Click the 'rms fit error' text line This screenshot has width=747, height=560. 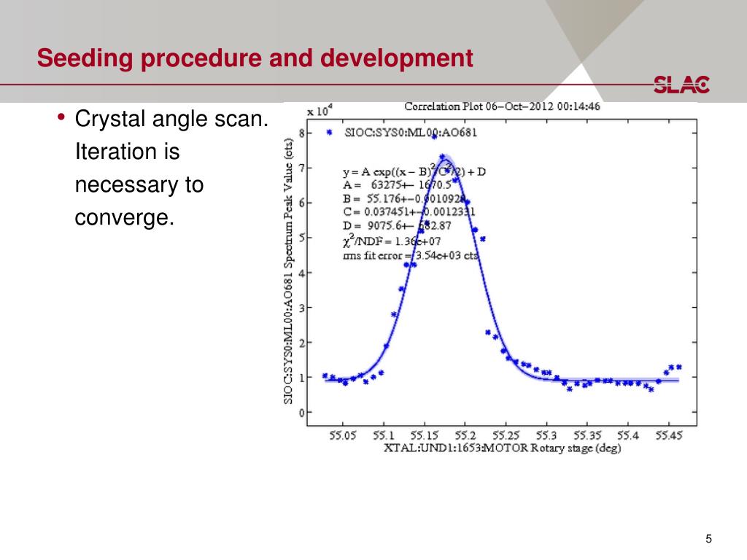(x=410, y=256)
